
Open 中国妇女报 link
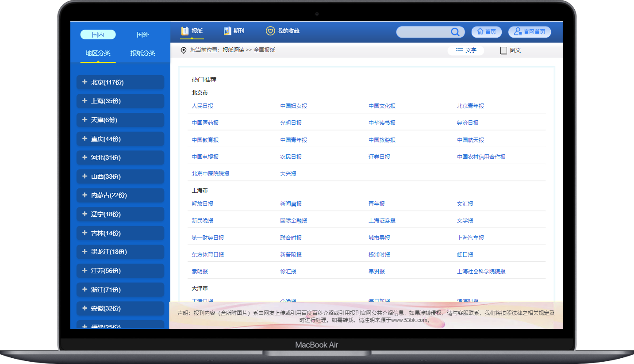[x=293, y=106]
